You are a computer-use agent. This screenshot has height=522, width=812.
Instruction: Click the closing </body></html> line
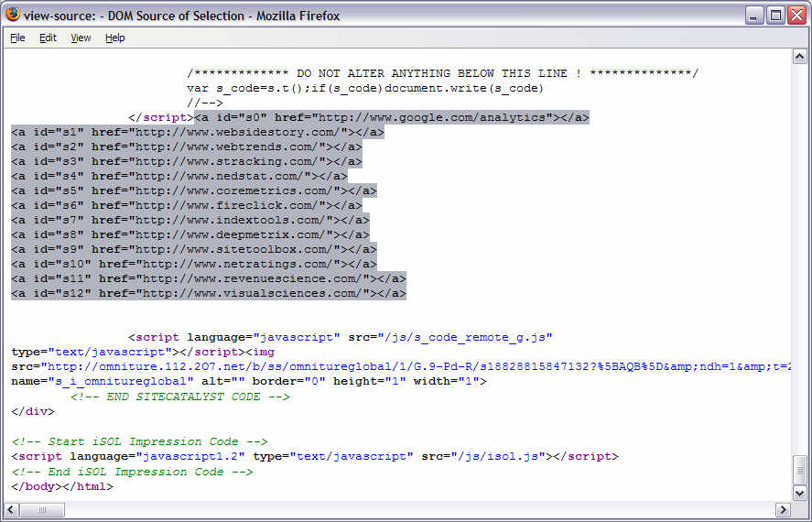[x=62, y=487]
